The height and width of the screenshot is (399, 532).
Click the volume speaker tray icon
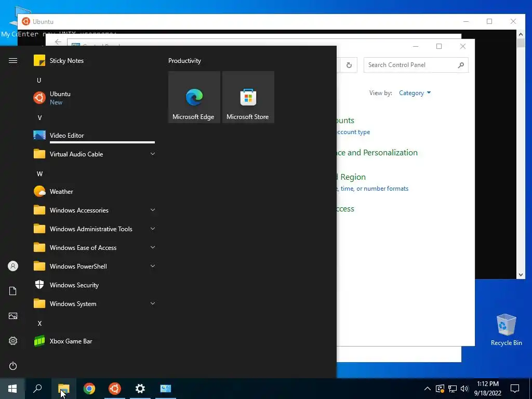[x=464, y=389]
